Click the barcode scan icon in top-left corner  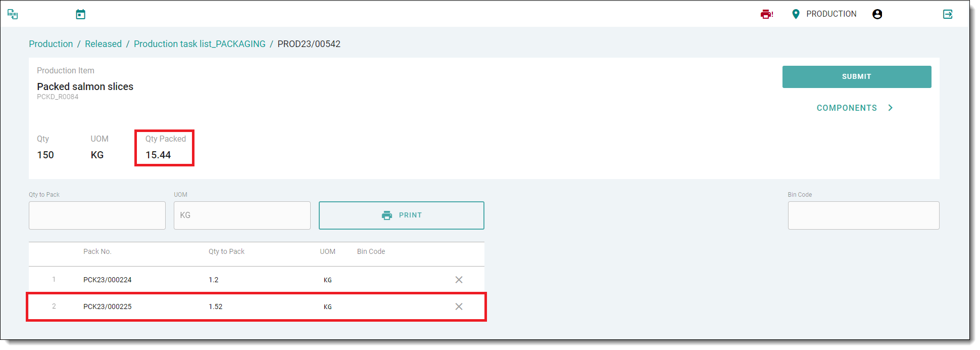click(13, 14)
